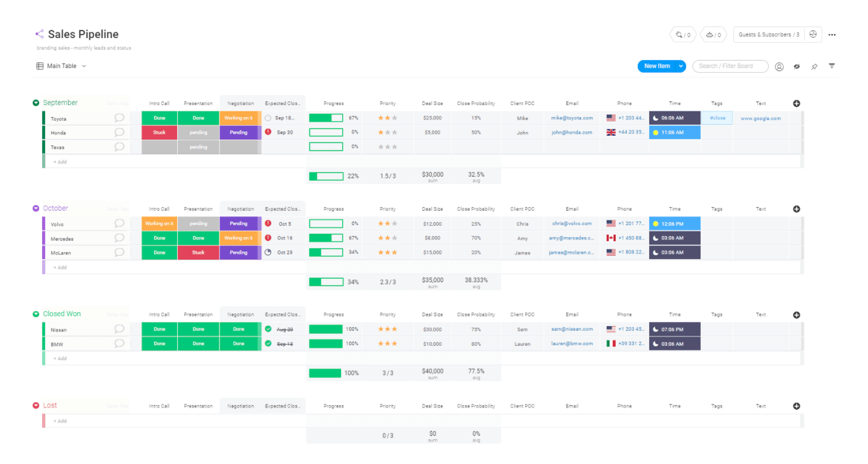Click the purple color bar of Volvo row
This screenshot has height=464, width=868.
coord(44,223)
